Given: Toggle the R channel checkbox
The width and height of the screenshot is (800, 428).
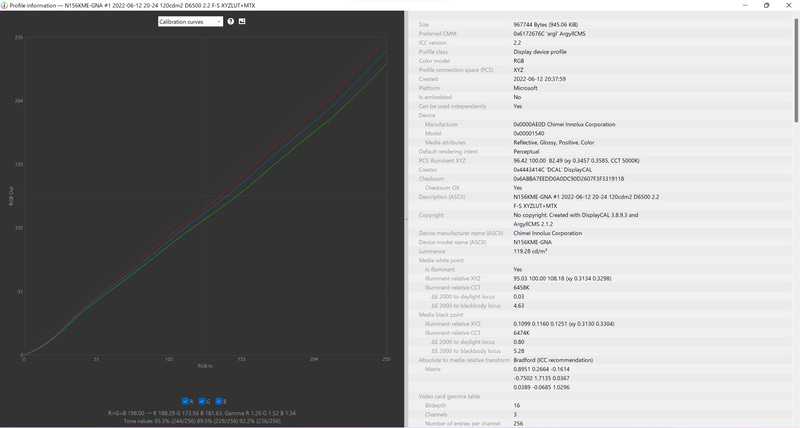Looking at the screenshot, I should click(185, 401).
